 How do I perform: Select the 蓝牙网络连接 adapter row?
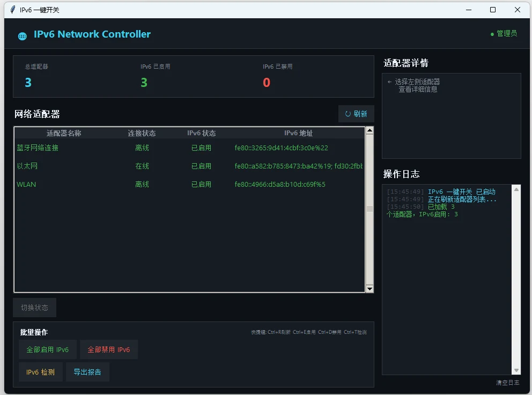(38, 148)
